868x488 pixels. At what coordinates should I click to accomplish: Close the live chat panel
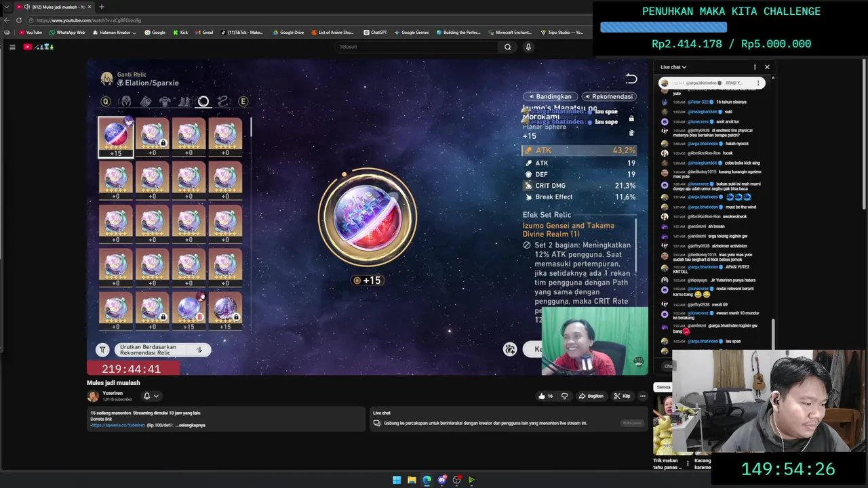coord(767,67)
